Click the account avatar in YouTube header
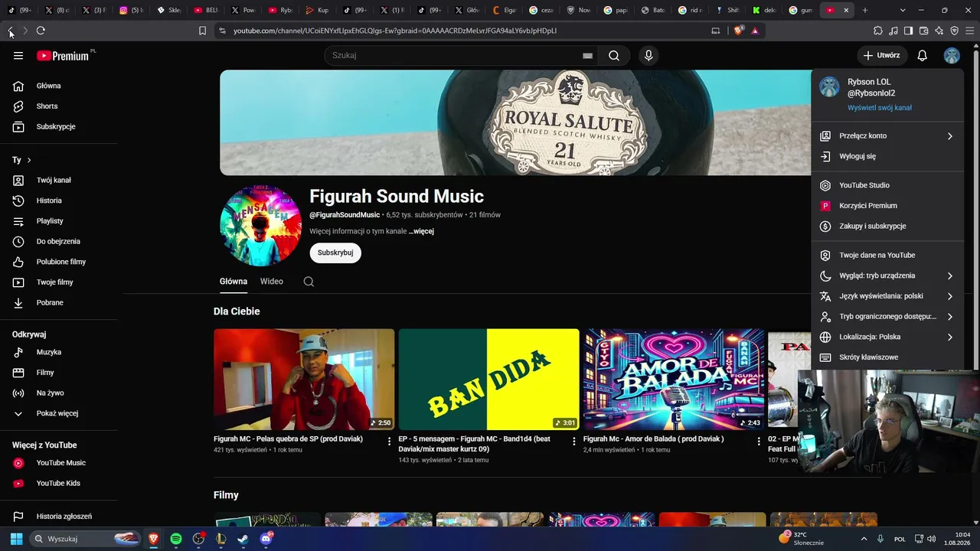 [952, 56]
